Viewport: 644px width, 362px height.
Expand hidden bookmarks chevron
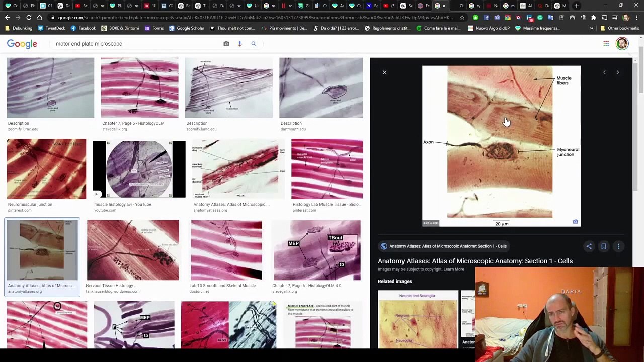[592, 28]
